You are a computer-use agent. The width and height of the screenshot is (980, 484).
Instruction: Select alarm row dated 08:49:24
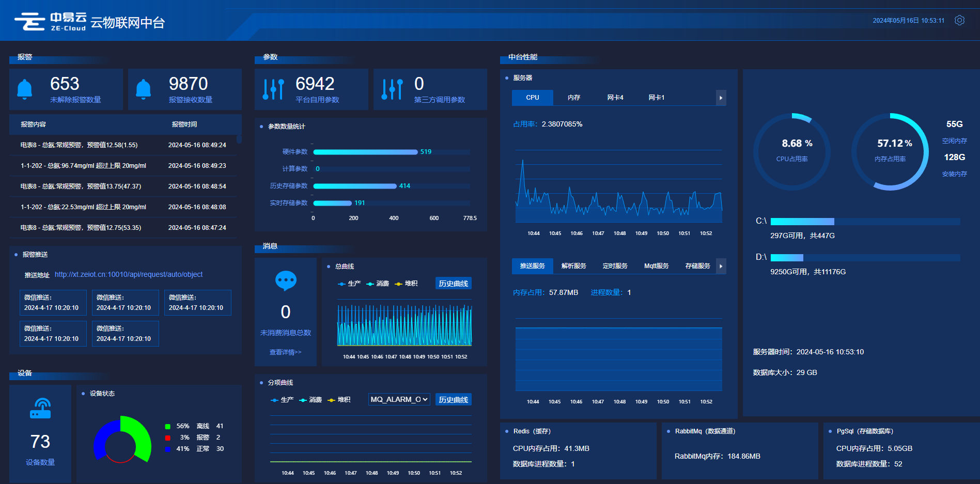tap(123, 145)
